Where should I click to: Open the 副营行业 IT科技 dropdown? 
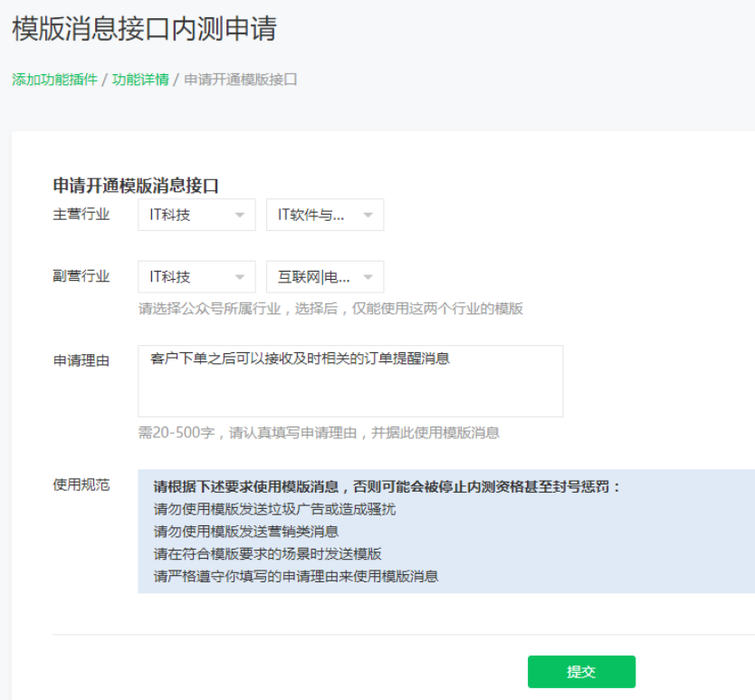tap(196, 277)
